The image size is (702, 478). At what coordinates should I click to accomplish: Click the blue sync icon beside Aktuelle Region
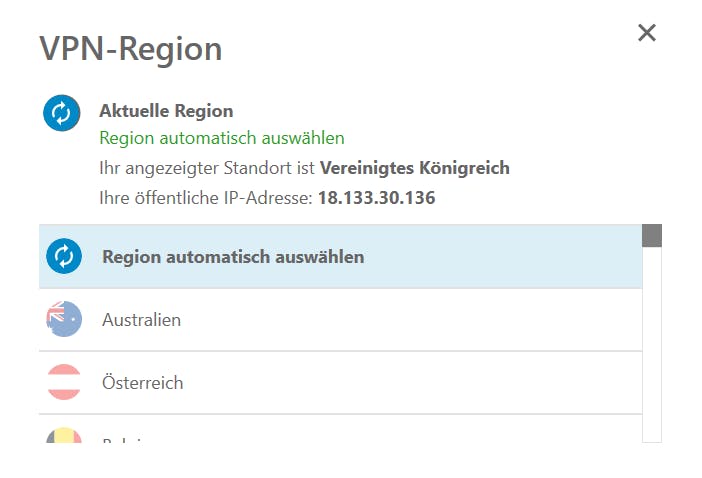pyautogui.click(x=62, y=113)
